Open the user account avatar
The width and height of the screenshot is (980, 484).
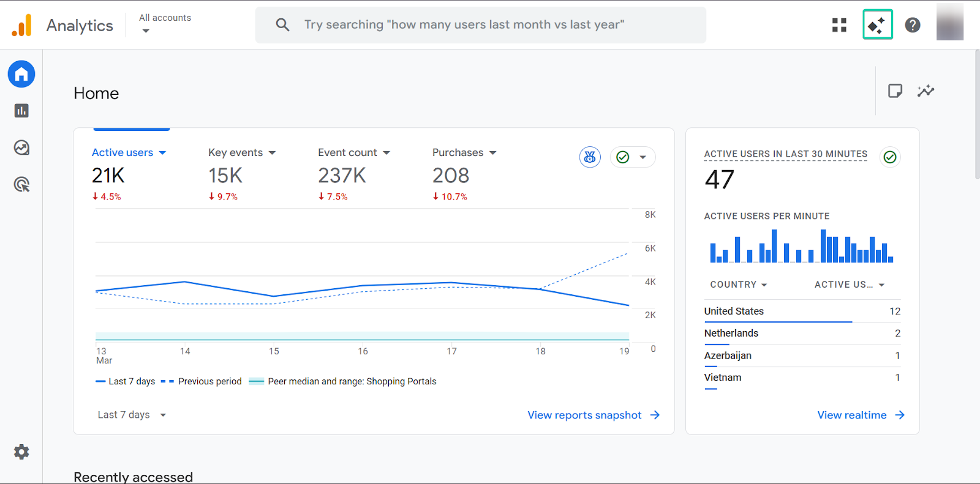(949, 23)
